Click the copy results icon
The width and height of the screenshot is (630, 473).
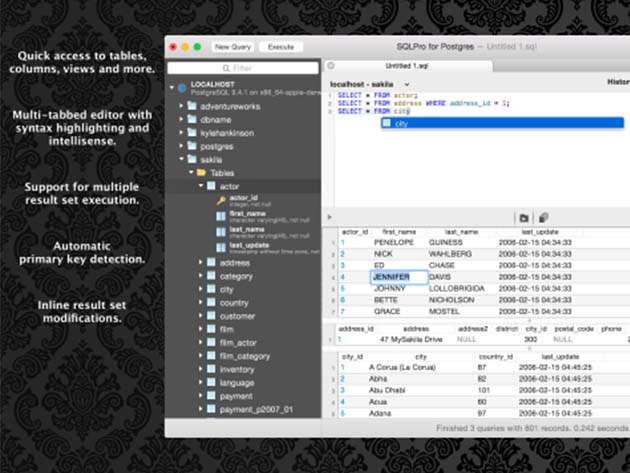click(x=543, y=218)
